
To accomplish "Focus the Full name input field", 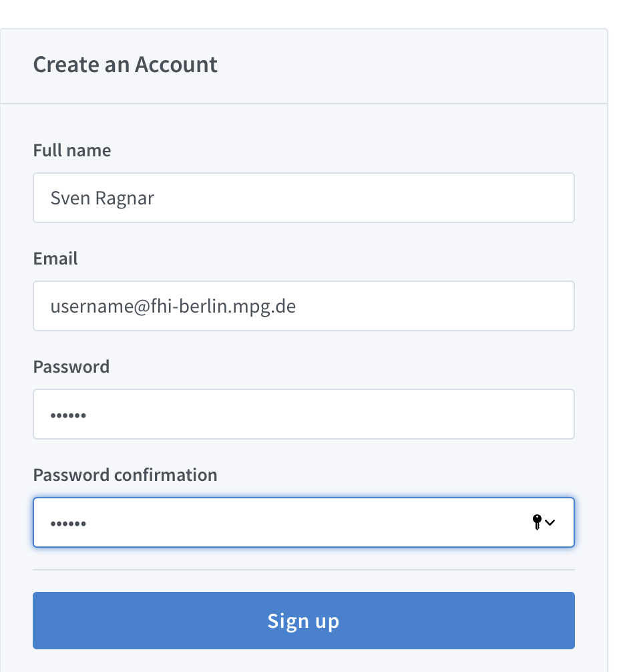I will [304, 198].
